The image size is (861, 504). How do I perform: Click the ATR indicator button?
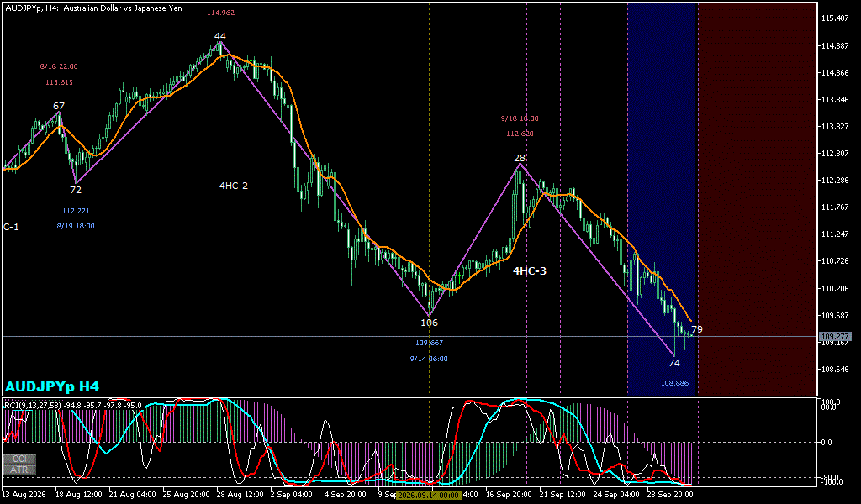point(19,470)
